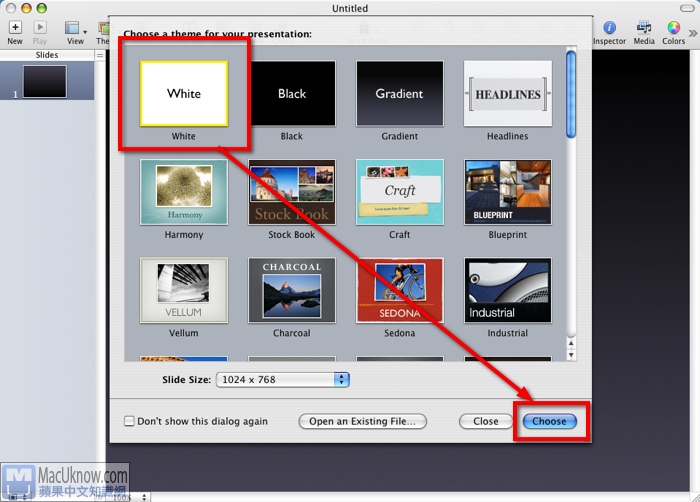Click the theme list scrollbar thumb
Screen dimensions: 700x502
[x=571, y=94]
